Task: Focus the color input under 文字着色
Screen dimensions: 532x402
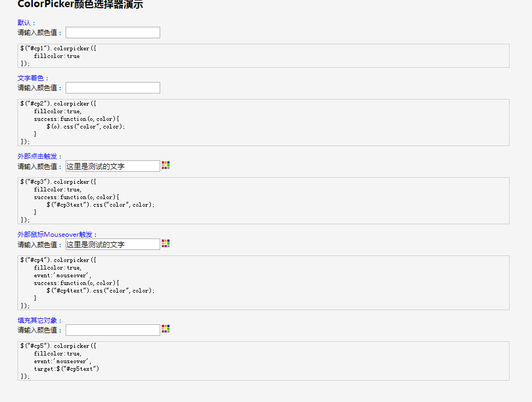Action: pos(113,88)
